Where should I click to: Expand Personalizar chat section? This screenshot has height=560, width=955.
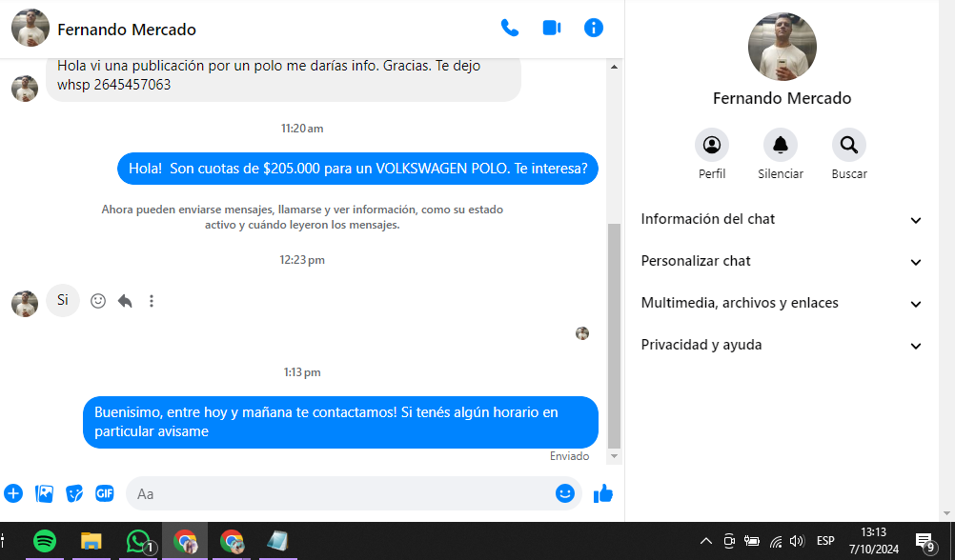782,261
